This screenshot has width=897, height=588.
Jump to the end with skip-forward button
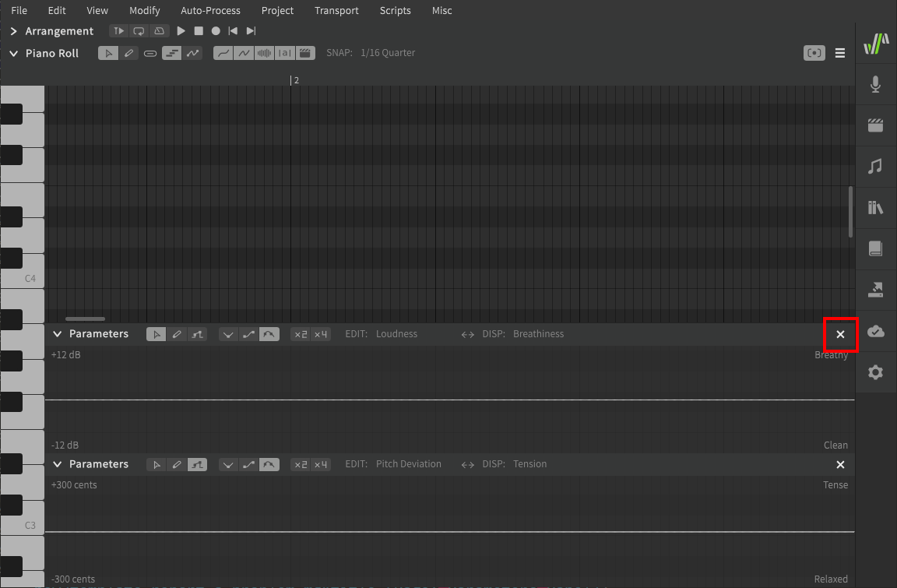click(251, 31)
